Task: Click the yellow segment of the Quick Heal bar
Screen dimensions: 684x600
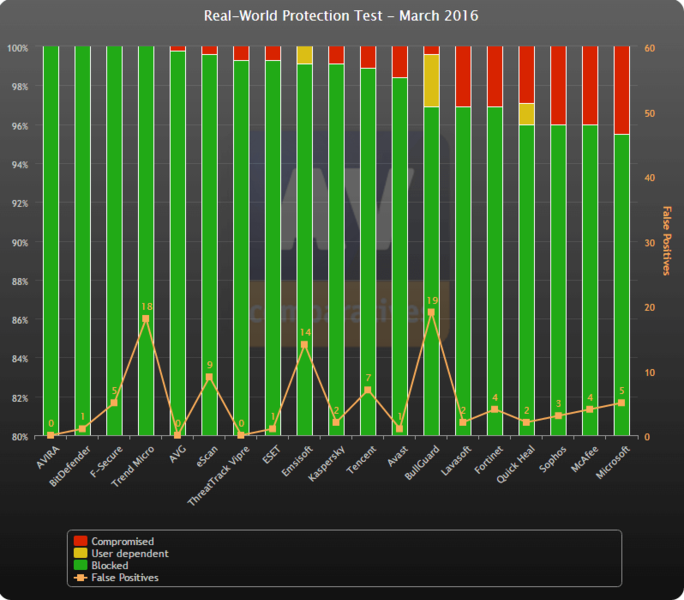Action: (x=527, y=114)
